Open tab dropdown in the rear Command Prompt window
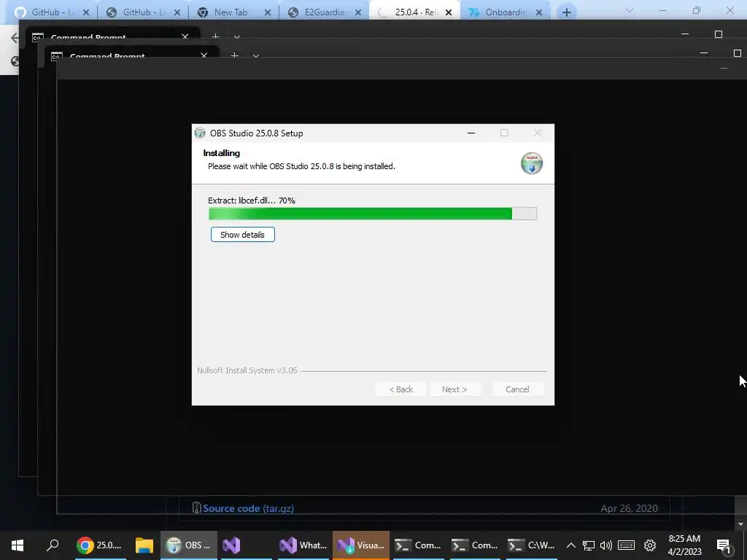The image size is (747, 560). click(x=237, y=36)
